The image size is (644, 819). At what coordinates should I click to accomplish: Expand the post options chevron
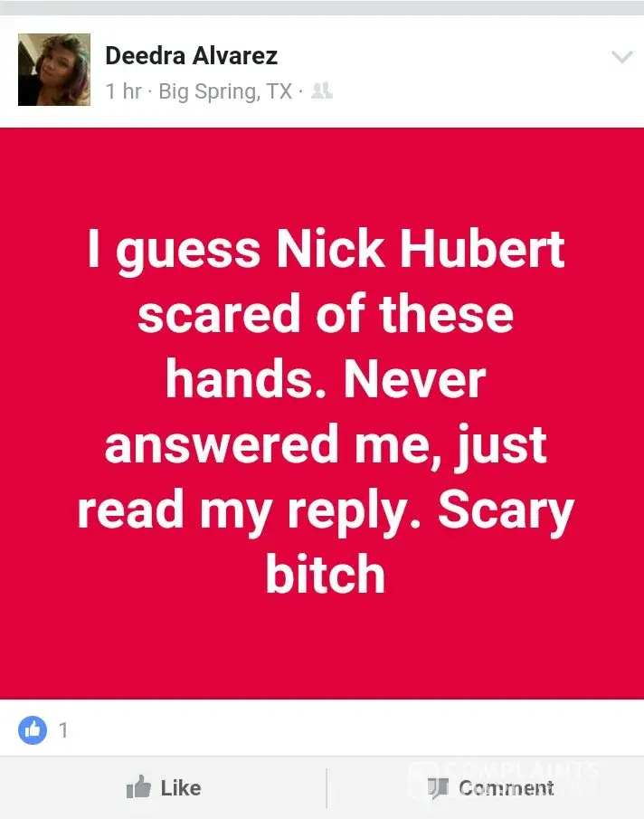click(622, 56)
